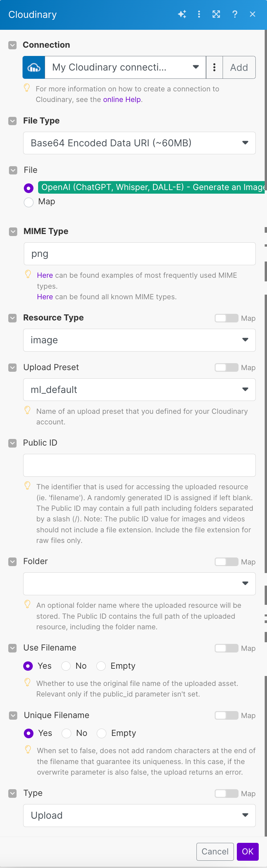Select the Map radio option under File
The height and width of the screenshot is (868, 267).
click(29, 202)
